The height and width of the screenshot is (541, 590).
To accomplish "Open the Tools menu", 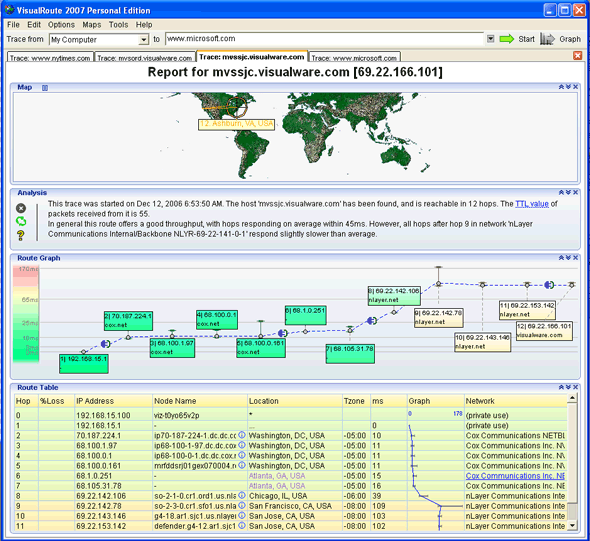I will pyautogui.click(x=119, y=25).
